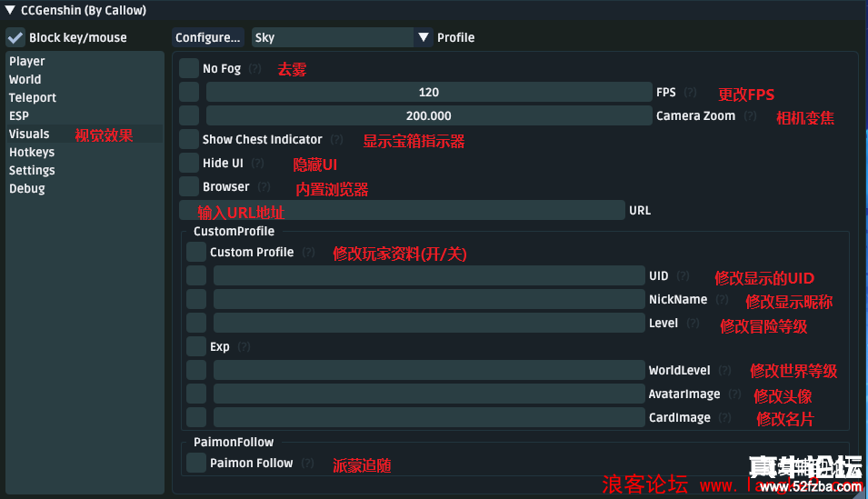Click the help icon beside Browser

tap(264, 186)
